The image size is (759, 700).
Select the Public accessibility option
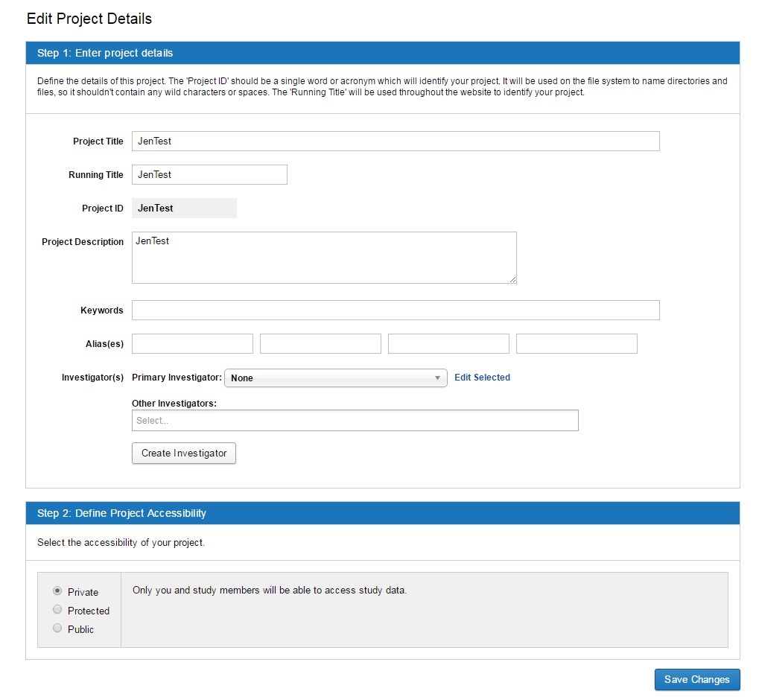[57, 628]
